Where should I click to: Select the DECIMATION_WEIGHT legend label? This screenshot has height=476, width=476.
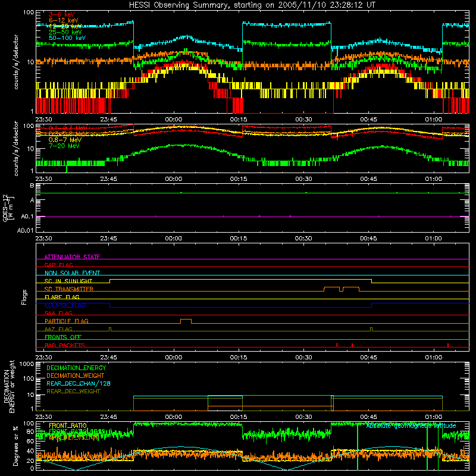pos(76,375)
